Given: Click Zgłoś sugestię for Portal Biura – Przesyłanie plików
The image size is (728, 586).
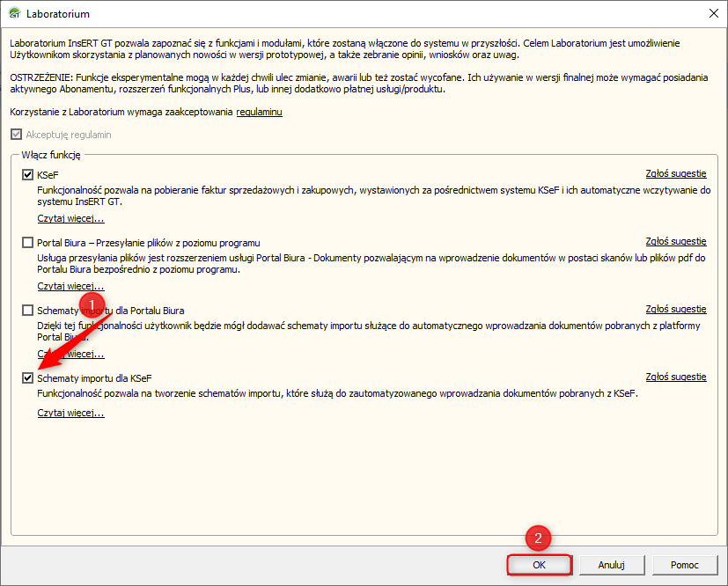Looking at the screenshot, I should coord(676,241).
